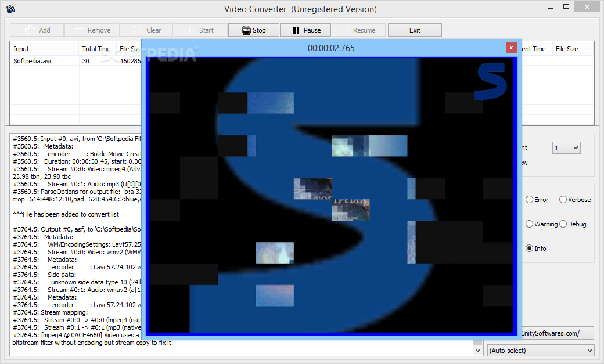Click the log's scroll down arrow
Viewport: 604px width, 364px height.
click(477, 351)
